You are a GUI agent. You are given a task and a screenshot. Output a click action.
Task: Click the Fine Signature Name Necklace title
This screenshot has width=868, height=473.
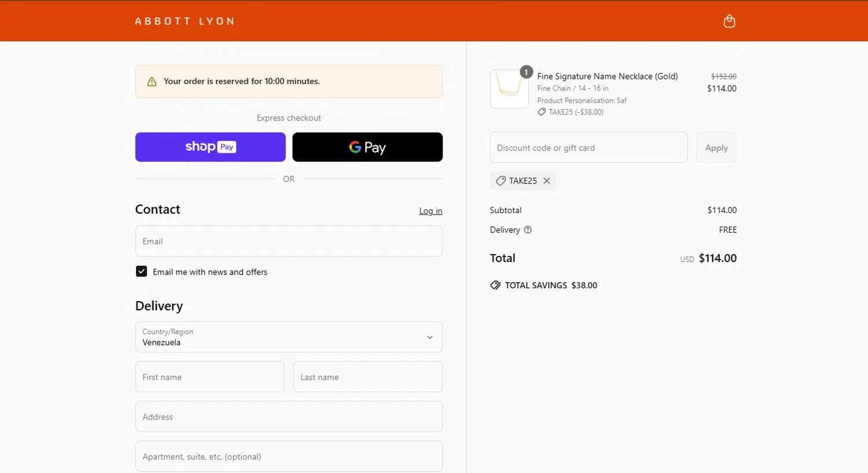(x=607, y=76)
